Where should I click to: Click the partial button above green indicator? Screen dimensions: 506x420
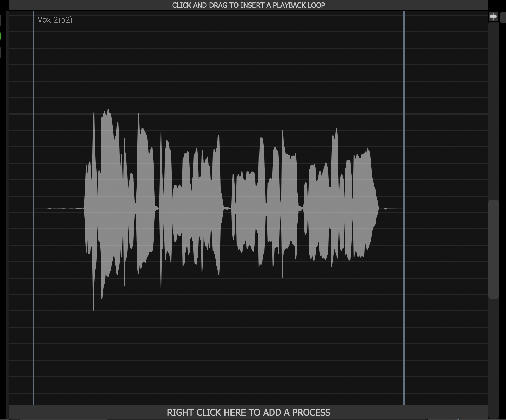tap(1, 20)
